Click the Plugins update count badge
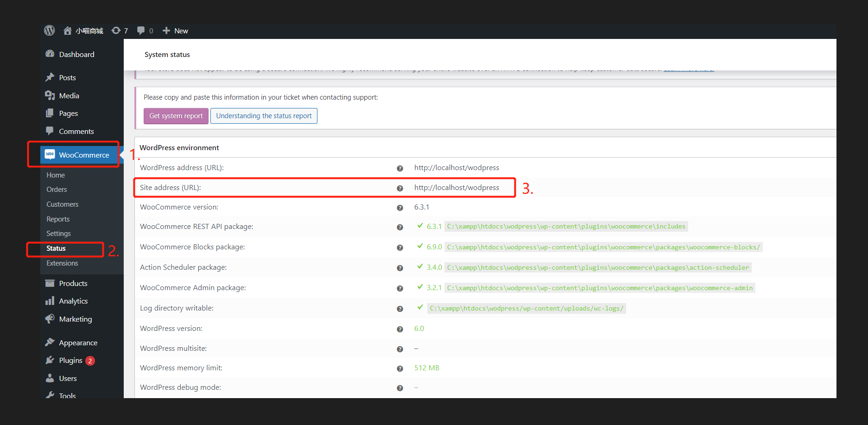The height and width of the screenshot is (425, 868). coord(90,361)
